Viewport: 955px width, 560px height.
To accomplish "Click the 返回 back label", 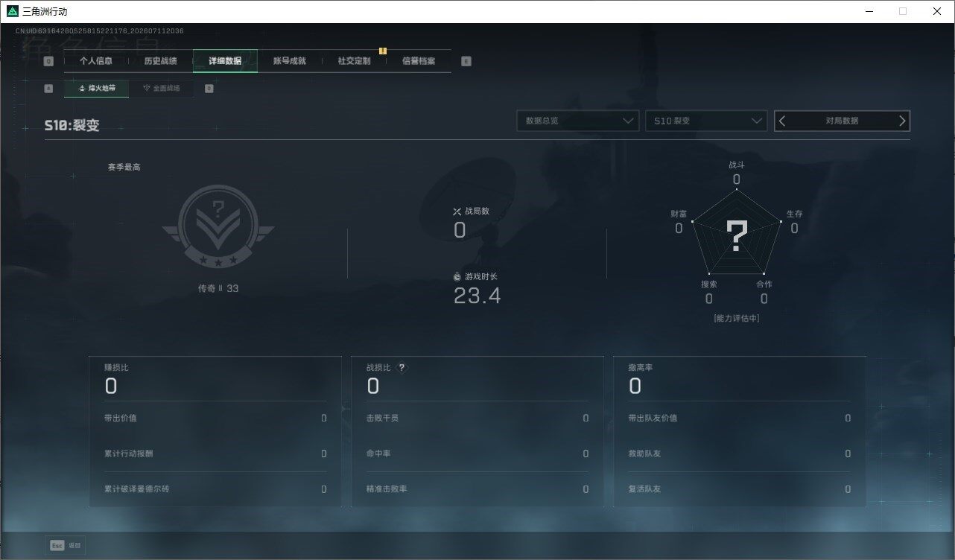I will pos(74,546).
